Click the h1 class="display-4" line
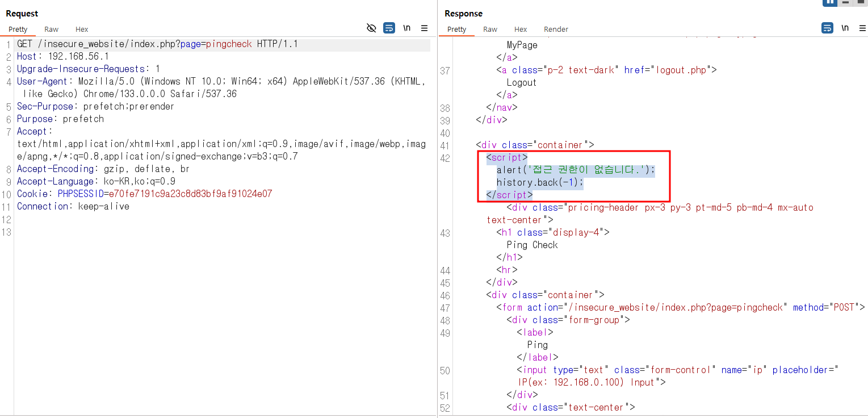Image resolution: width=868 pixels, height=418 pixels. point(553,232)
